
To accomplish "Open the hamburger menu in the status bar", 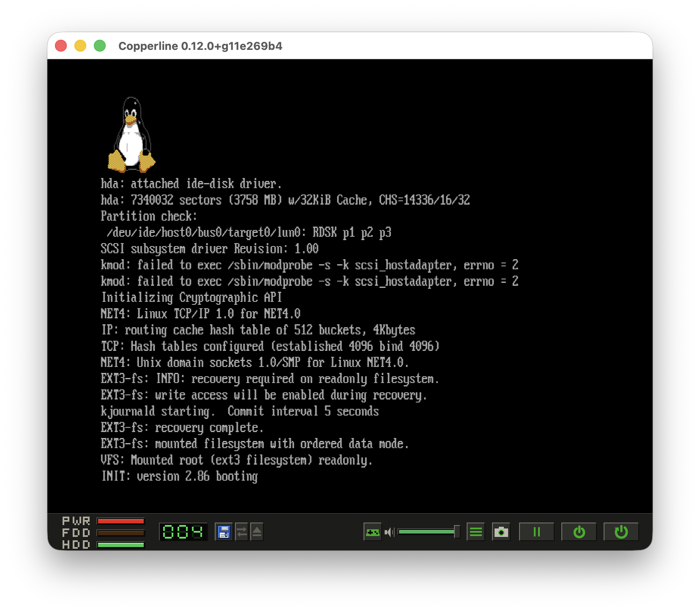I will pos(476,532).
